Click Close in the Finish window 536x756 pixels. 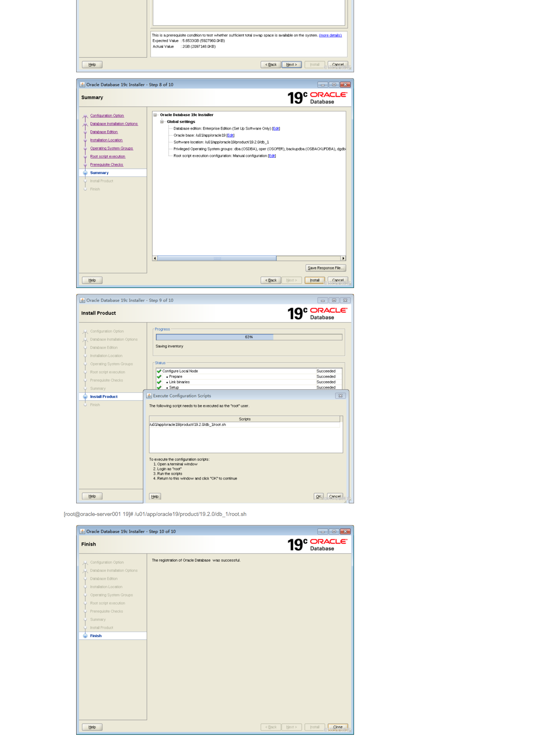point(338,727)
